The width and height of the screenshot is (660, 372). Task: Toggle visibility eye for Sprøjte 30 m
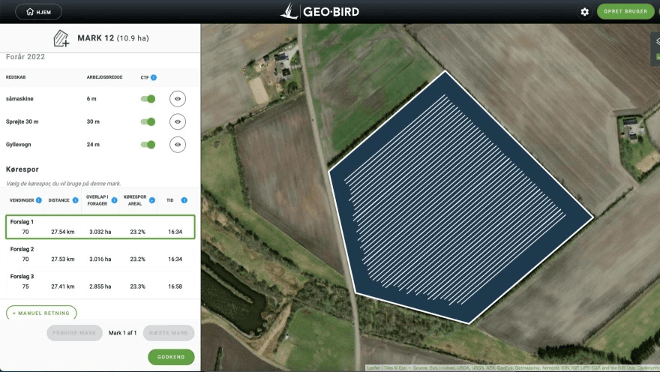[178, 122]
